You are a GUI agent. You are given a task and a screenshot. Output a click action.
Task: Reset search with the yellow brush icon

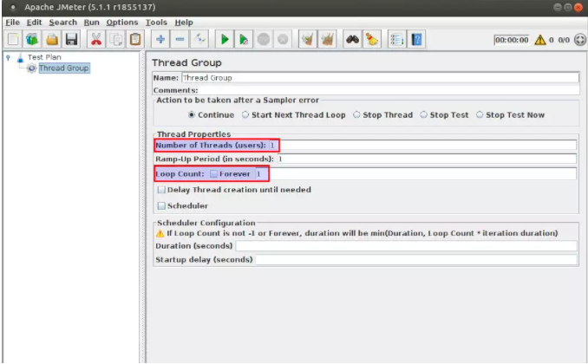pyautogui.click(x=372, y=39)
